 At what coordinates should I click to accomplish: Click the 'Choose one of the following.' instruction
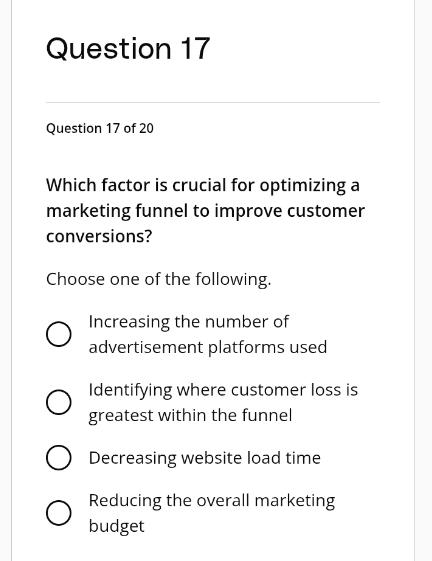point(159,279)
